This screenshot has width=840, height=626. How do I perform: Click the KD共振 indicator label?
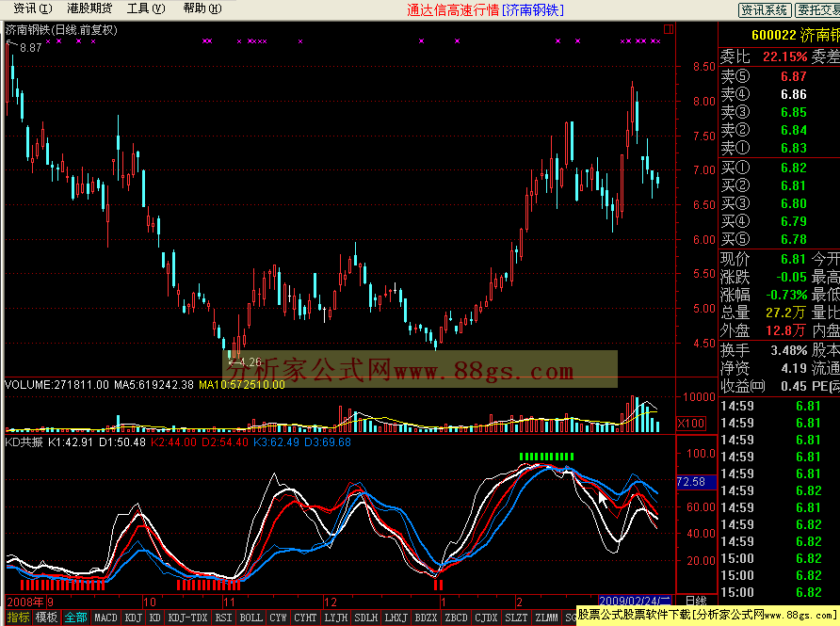point(24,442)
